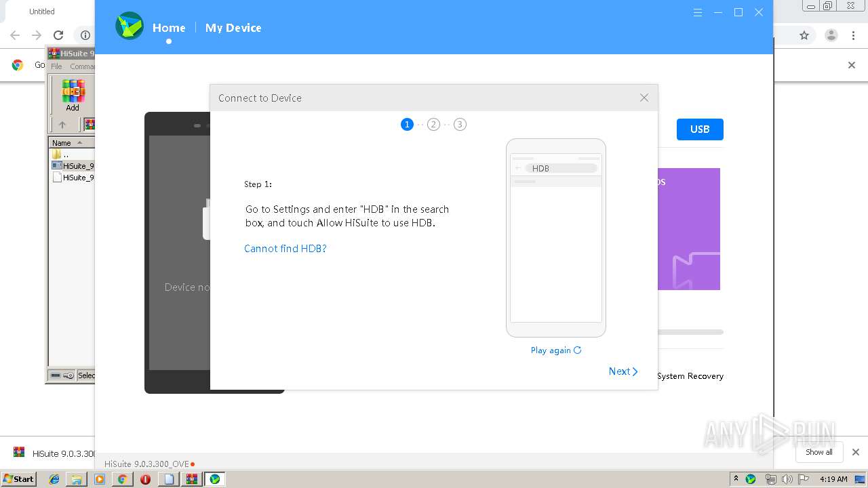
Task: Open the Chrome profile avatar
Action: pyautogui.click(x=831, y=35)
